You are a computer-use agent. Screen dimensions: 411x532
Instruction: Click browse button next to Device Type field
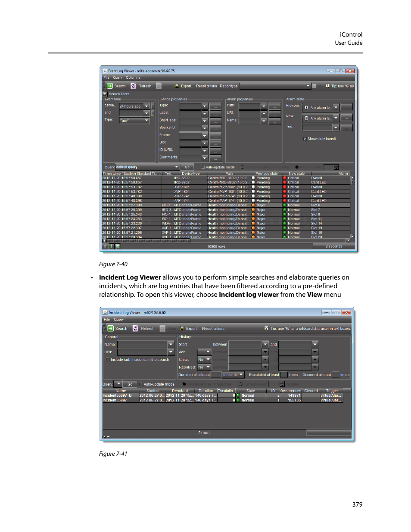215,106
